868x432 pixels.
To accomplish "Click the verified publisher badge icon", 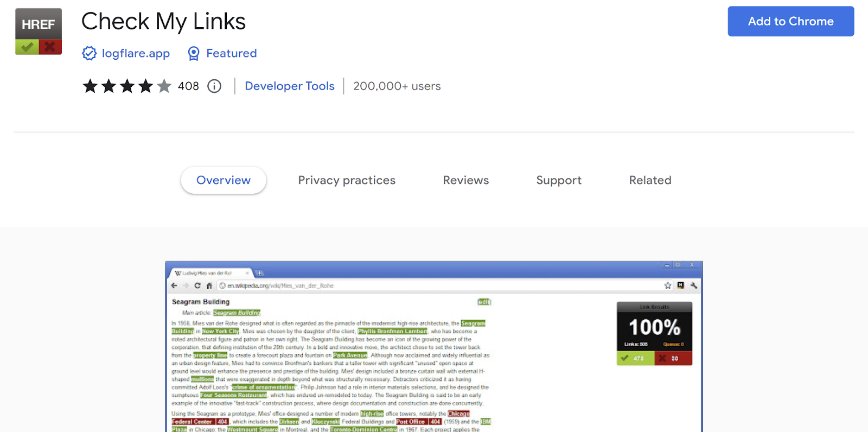I will [x=89, y=53].
